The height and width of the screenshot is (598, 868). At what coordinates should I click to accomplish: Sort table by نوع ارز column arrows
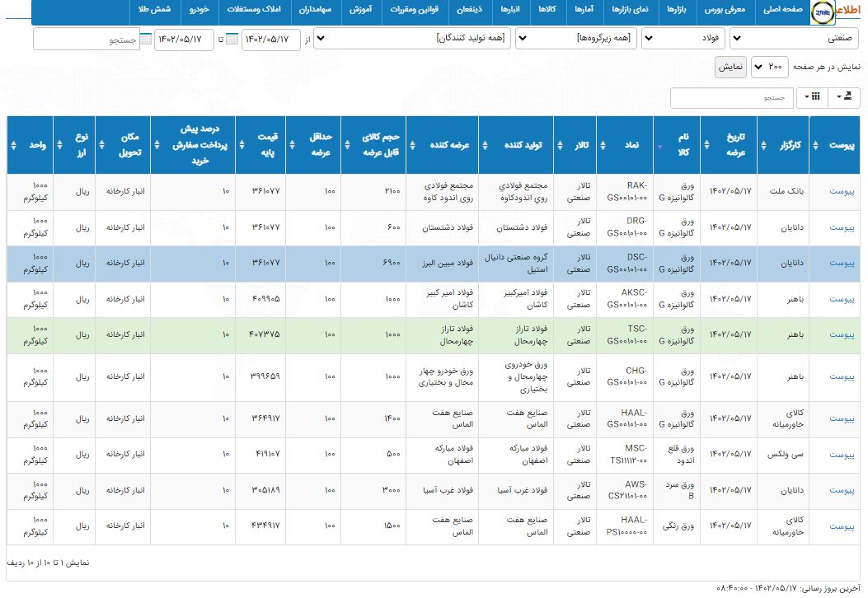tap(59, 146)
